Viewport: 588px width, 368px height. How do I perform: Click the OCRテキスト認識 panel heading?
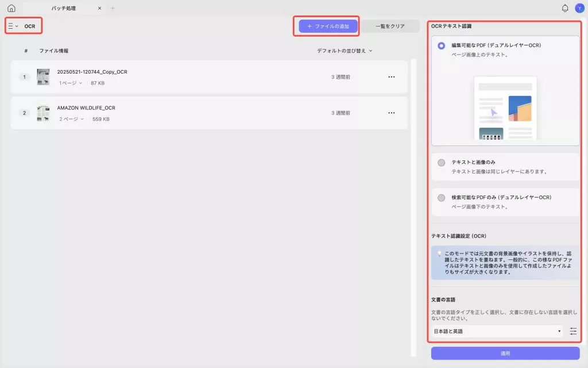pyautogui.click(x=451, y=26)
